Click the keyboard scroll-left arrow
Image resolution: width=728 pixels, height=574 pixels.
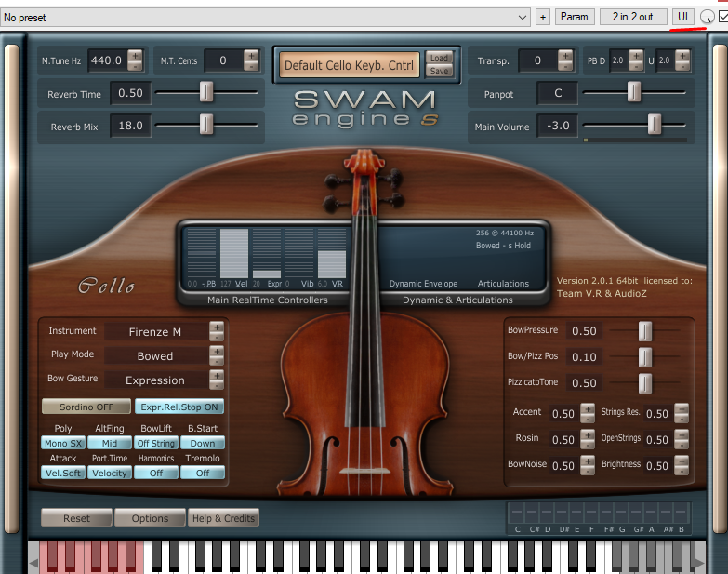[x=33, y=563]
